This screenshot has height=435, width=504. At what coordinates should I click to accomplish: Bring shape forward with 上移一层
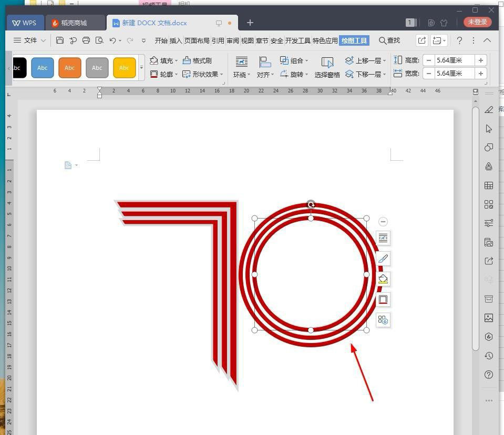[365, 60]
